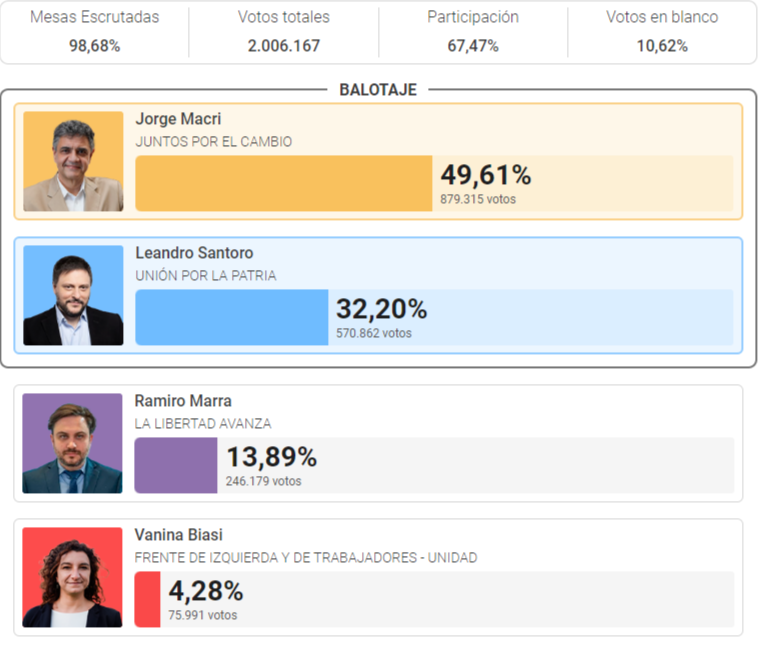Click the orange 49,61% result bar
This screenshot has width=759, height=647.
(x=284, y=183)
